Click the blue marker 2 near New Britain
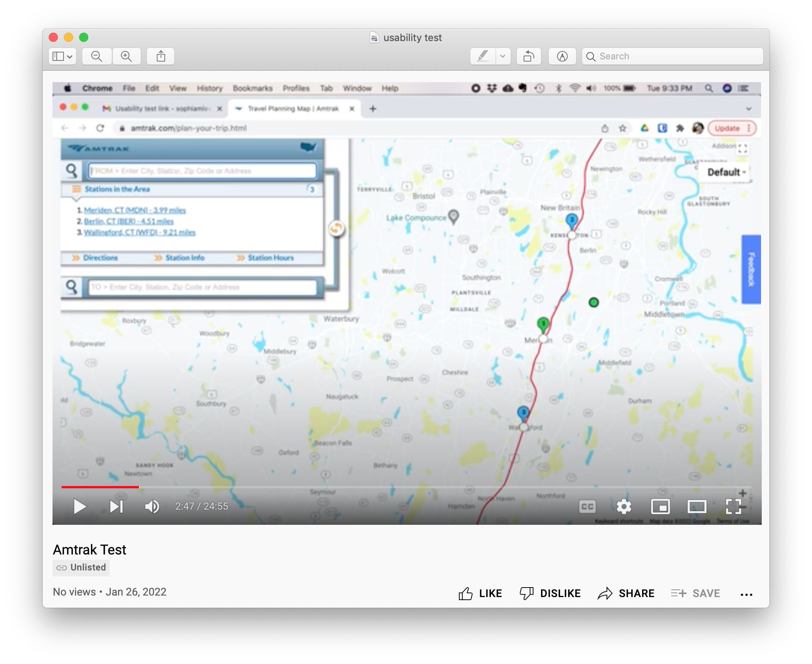 571,221
